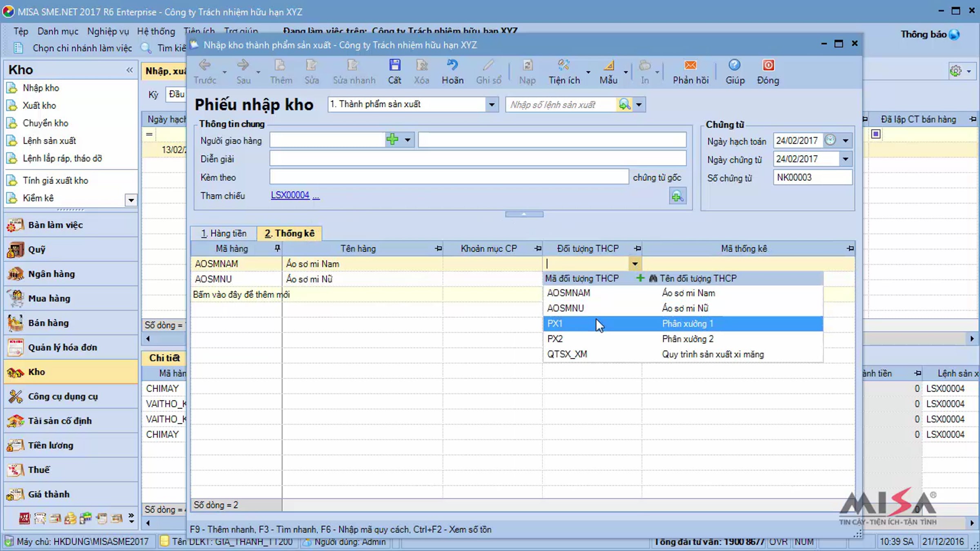Open the Ngân hàng module
Viewport: 980px width, 551px height.
click(x=71, y=274)
